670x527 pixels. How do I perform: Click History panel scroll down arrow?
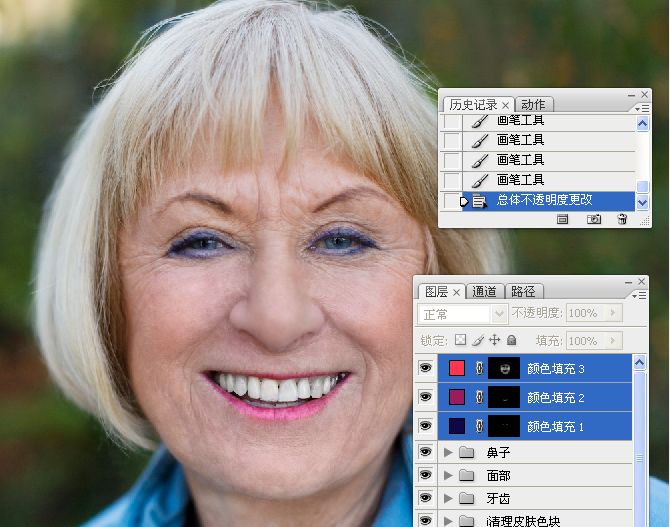coord(642,202)
